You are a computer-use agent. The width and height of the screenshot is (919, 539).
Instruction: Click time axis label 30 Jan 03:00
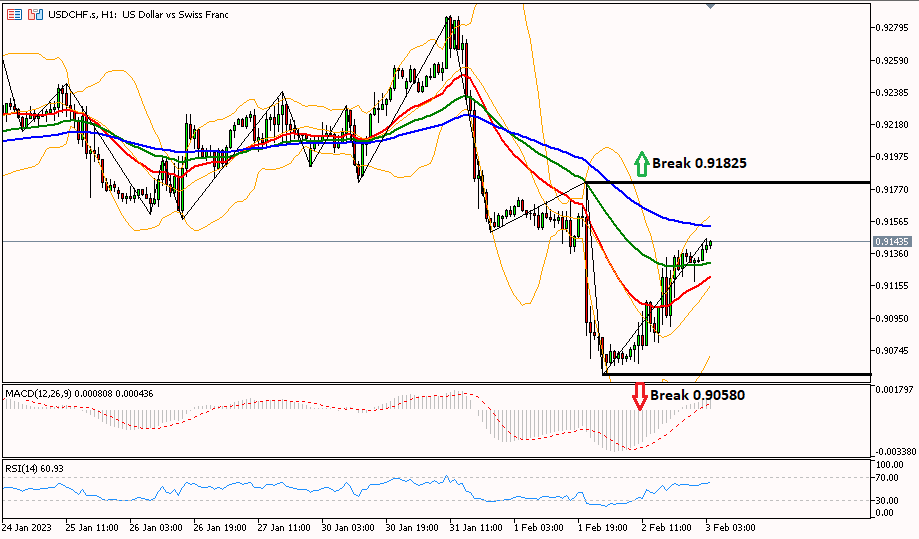[x=348, y=527]
